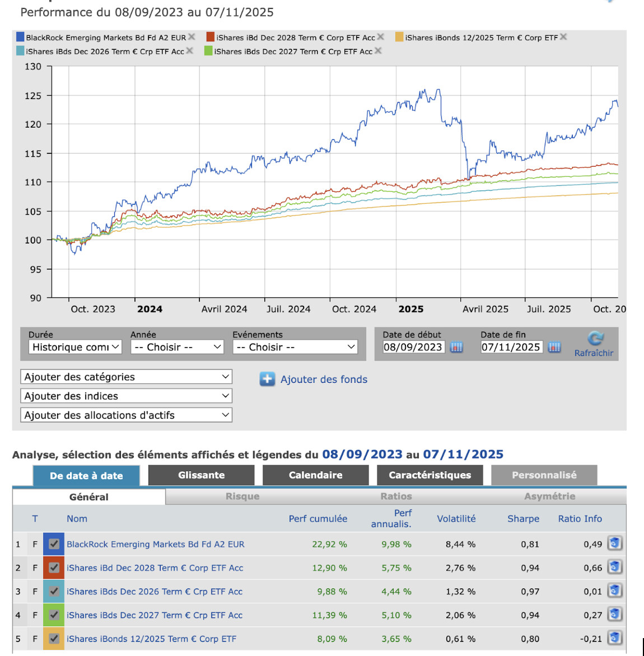Uncheck the BlackRock Emerging Markets checkbox
The height and width of the screenshot is (656, 644).
tap(54, 544)
